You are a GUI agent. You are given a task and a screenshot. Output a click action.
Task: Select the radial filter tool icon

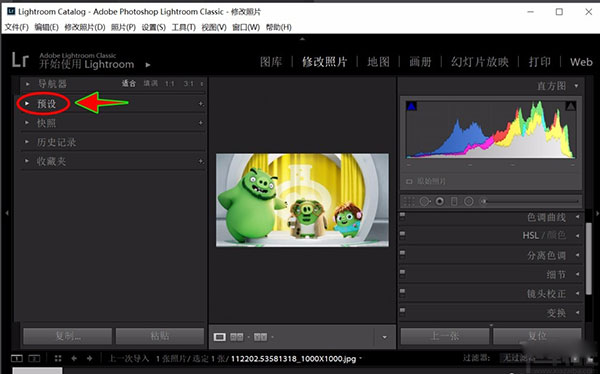click(469, 201)
